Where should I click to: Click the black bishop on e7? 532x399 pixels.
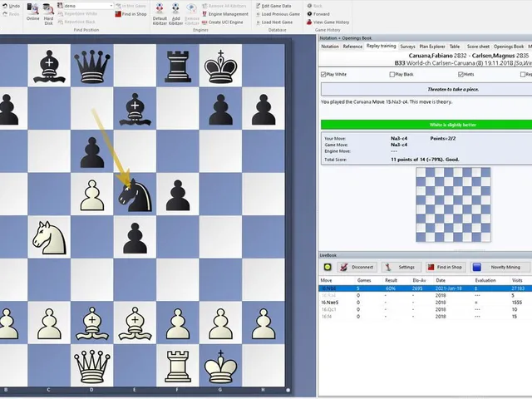click(x=135, y=109)
